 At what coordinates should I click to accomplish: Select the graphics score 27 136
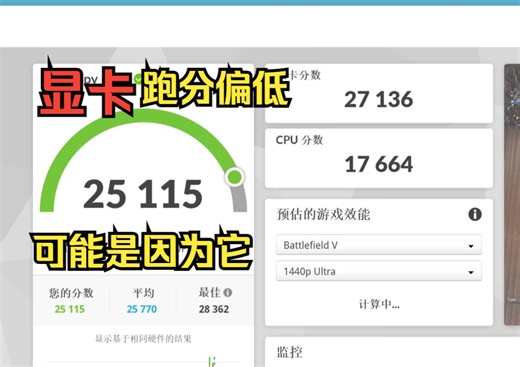379,99
